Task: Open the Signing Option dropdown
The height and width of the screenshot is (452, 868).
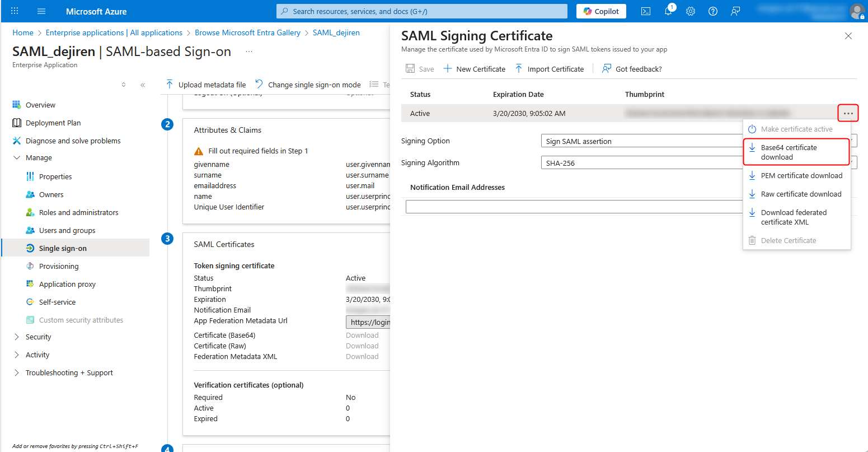Action: [699, 141]
